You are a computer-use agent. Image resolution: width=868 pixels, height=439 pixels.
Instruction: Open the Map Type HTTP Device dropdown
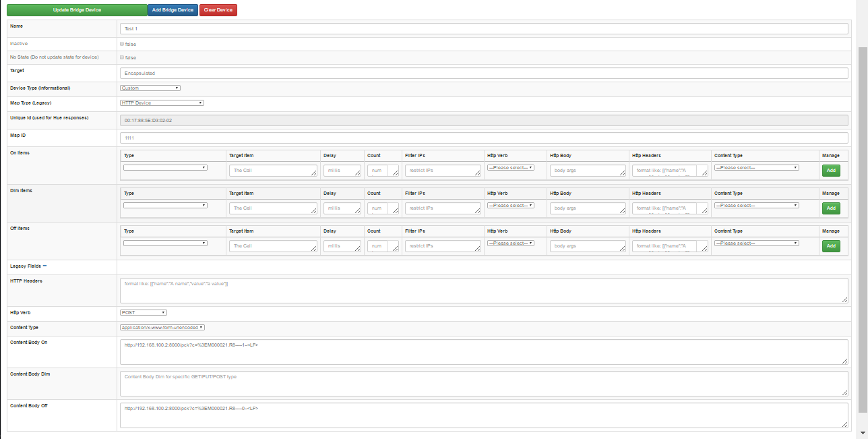click(162, 103)
